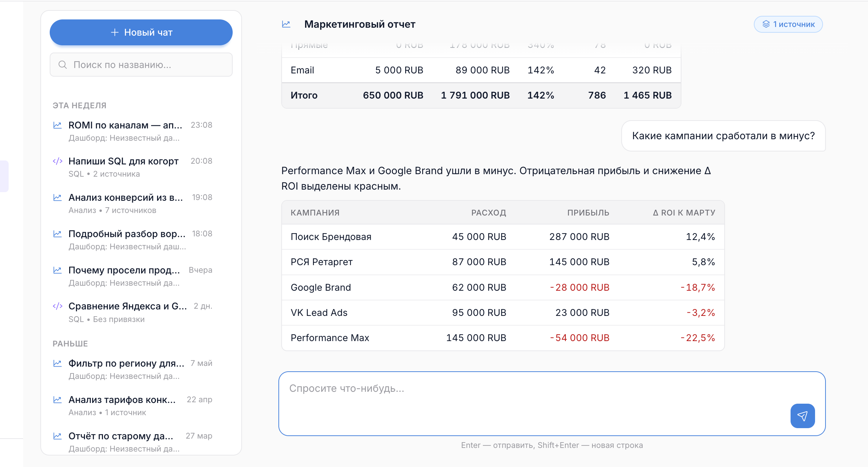Click the user message Какие кампании сработали в минус?
The width and height of the screenshot is (868, 467).
(724, 136)
